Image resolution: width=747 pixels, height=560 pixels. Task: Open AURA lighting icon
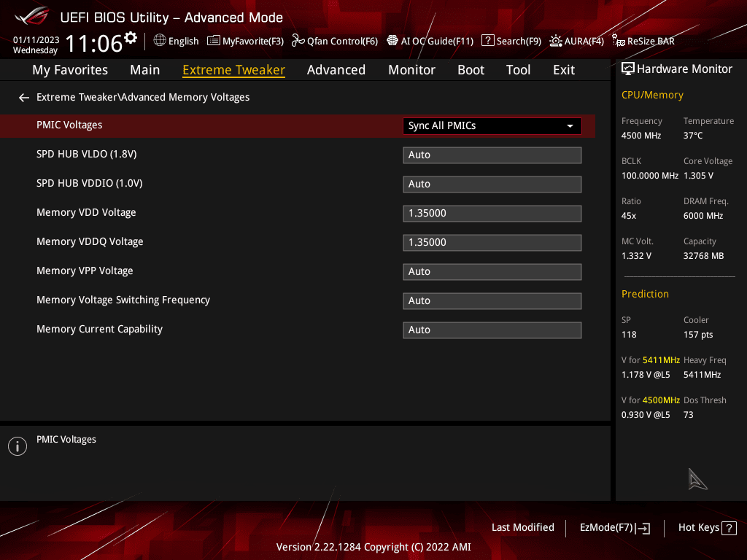click(555, 41)
